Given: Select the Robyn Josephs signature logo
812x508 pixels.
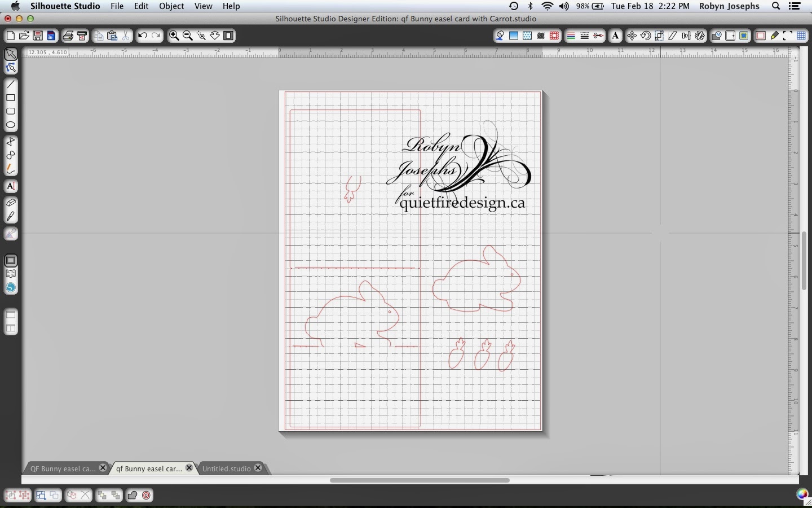Looking at the screenshot, I should coord(459,167).
